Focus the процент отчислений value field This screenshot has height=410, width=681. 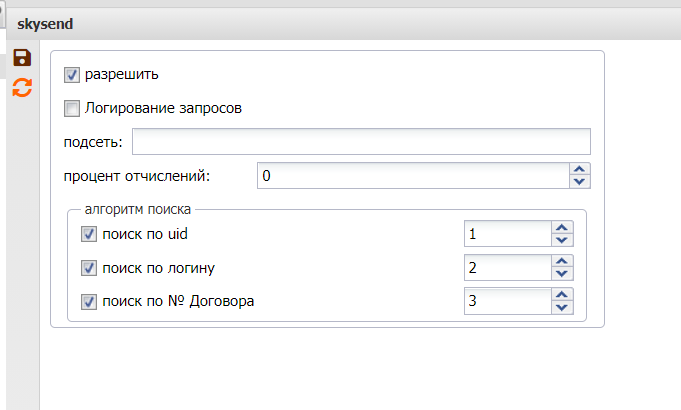pyautogui.click(x=412, y=176)
